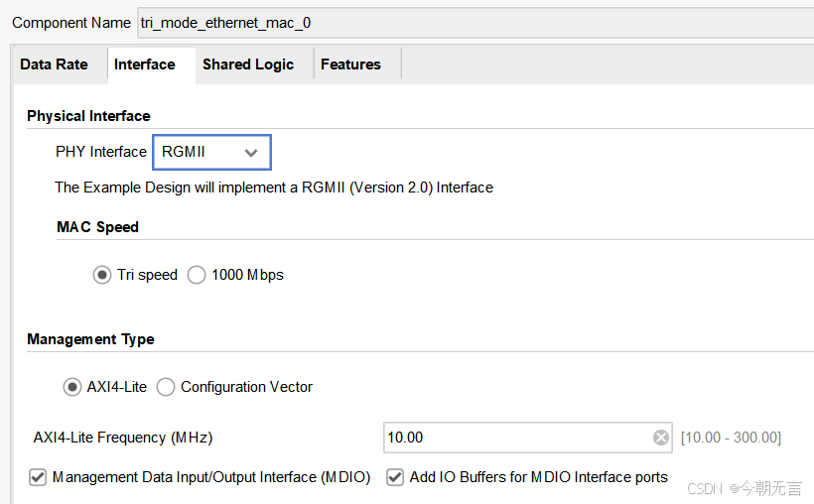Click the Management Data Input/Output Interface label

pyautogui.click(x=211, y=477)
